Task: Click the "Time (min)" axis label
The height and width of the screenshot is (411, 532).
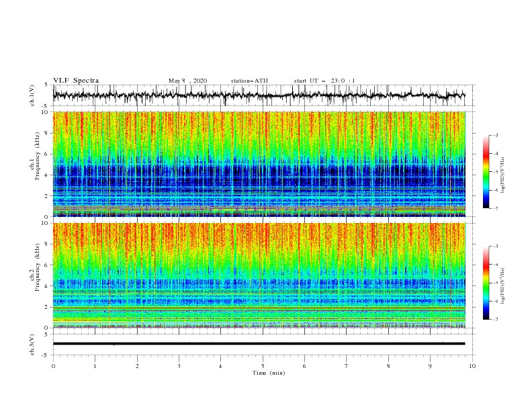Action: coord(269,373)
